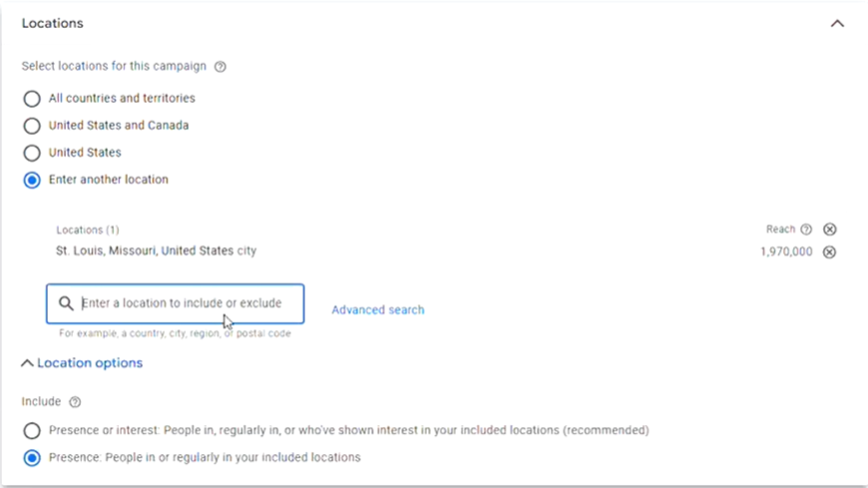
Task: Select Presence or interest targeting option
Action: pyautogui.click(x=32, y=431)
